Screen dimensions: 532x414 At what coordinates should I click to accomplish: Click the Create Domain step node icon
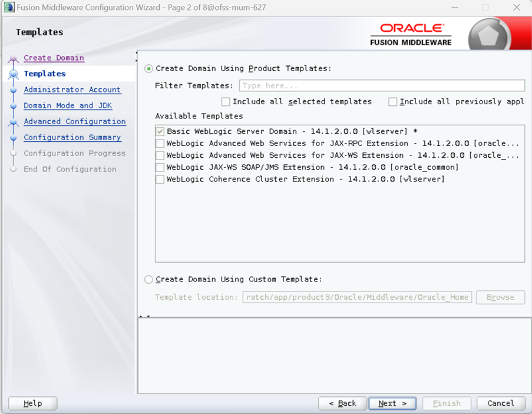pyautogui.click(x=13, y=58)
